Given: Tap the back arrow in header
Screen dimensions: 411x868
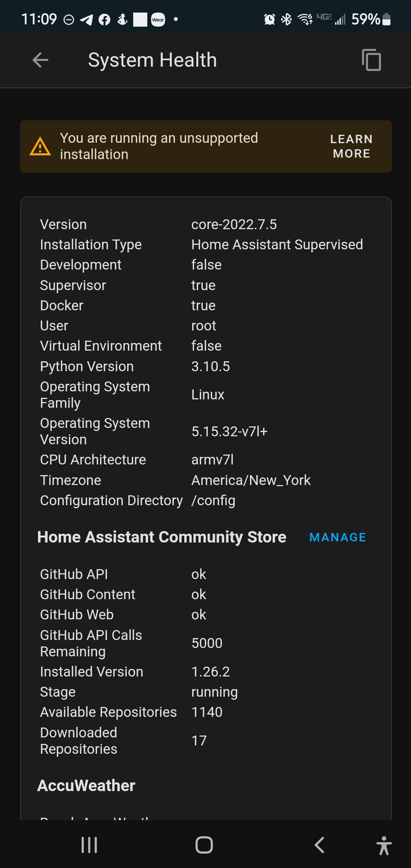Looking at the screenshot, I should (40, 60).
